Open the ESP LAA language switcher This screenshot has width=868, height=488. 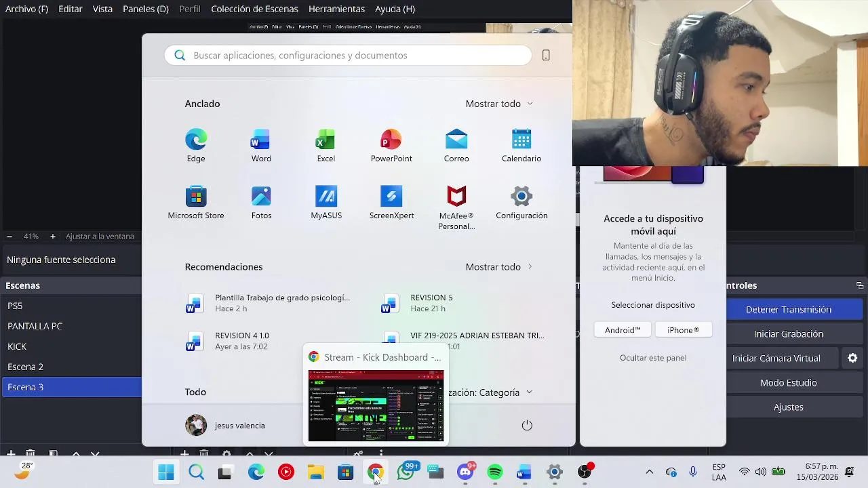(719, 472)
